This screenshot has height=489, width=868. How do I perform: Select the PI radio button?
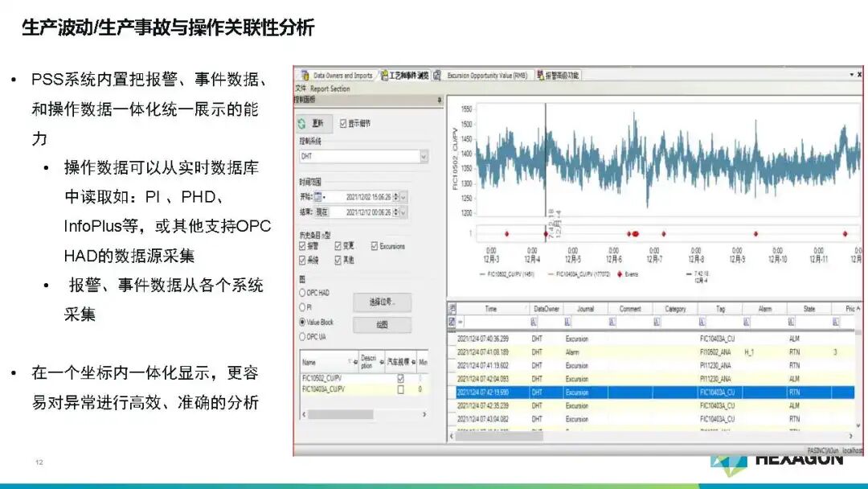pyautogui.click(x=302, y=306)
